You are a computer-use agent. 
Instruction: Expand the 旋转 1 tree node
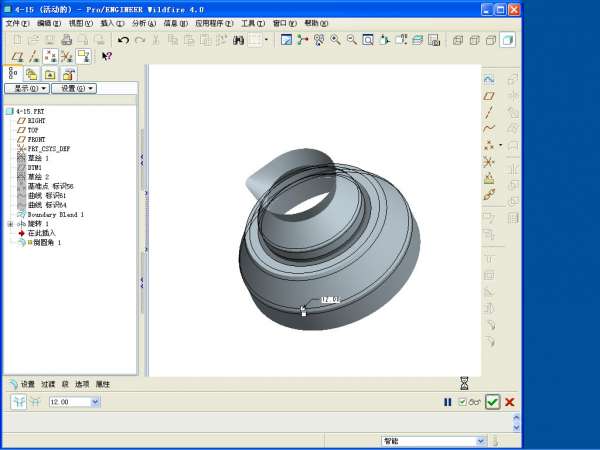[x=10, y=224]
